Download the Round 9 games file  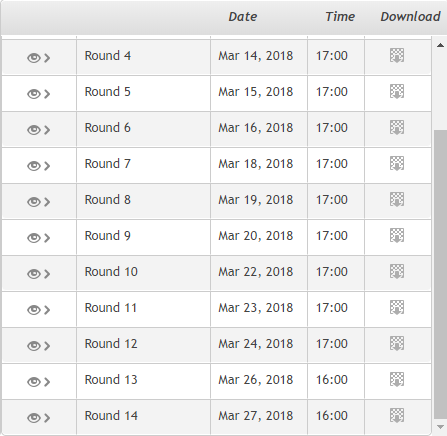tap(397, 235)
